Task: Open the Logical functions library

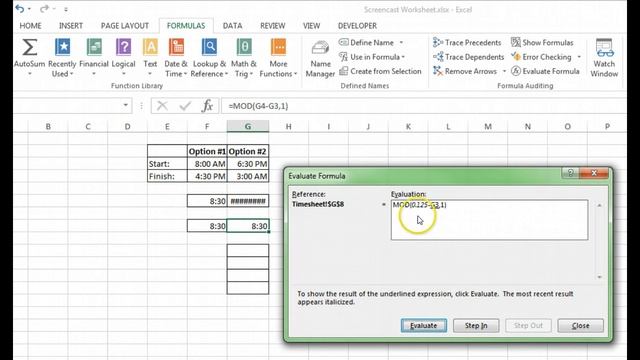Action: (123, 57)
